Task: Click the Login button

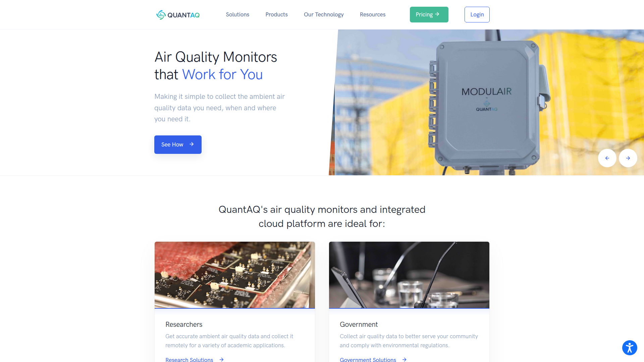Action: coord(477,14)
